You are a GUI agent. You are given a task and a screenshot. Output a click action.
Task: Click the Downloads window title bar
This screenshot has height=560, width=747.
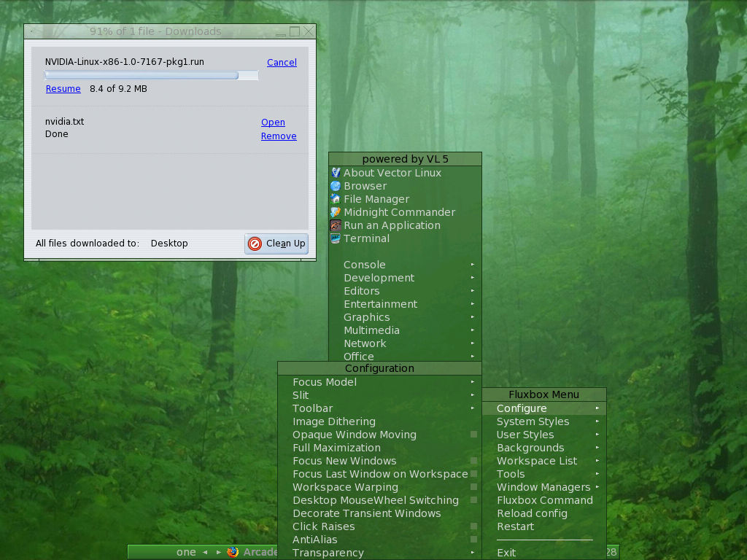tap(155, 31)
